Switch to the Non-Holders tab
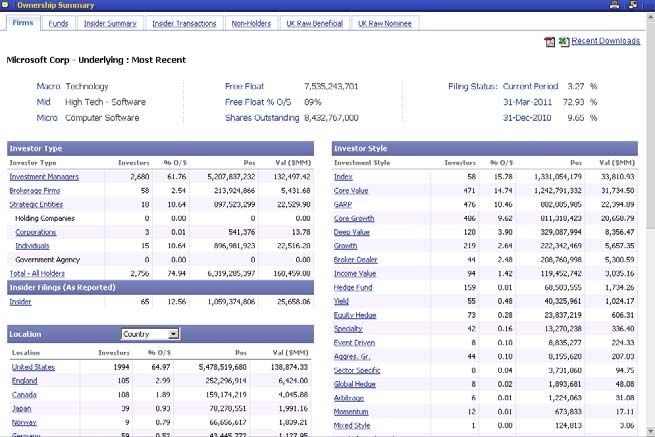Screen dimensions: 655x437 click(x=251, y=23)
